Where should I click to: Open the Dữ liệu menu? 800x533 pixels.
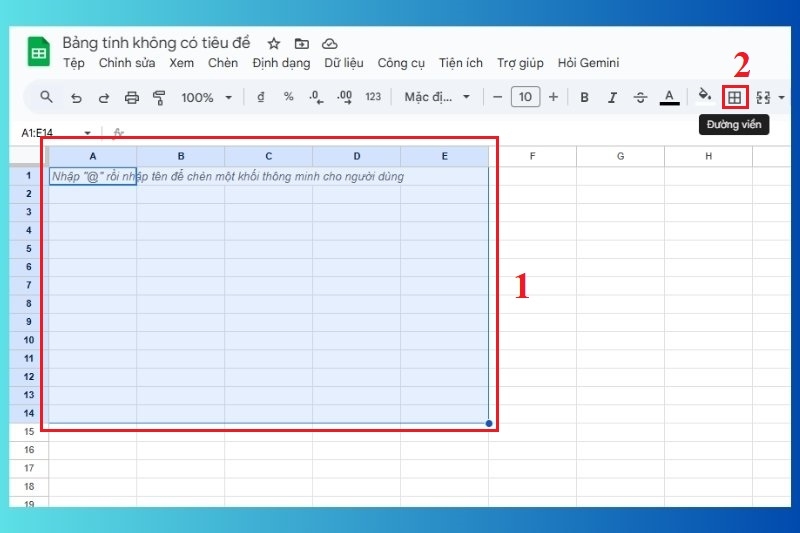[344, 63]
